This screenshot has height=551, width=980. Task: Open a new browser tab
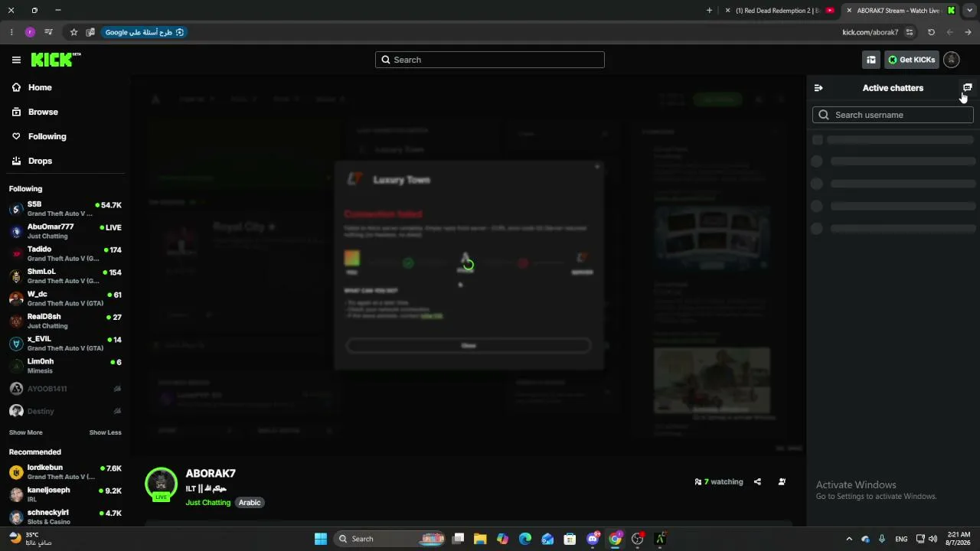tap(709, 11)
